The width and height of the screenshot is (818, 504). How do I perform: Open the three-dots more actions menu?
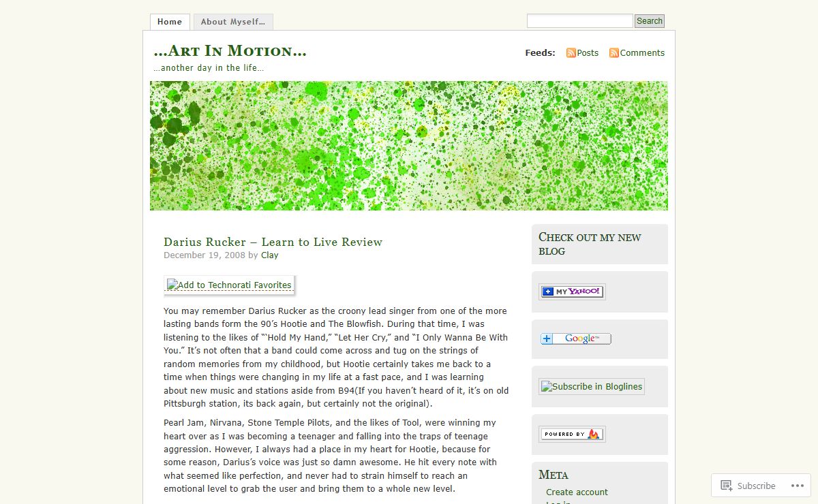(797, 486)
